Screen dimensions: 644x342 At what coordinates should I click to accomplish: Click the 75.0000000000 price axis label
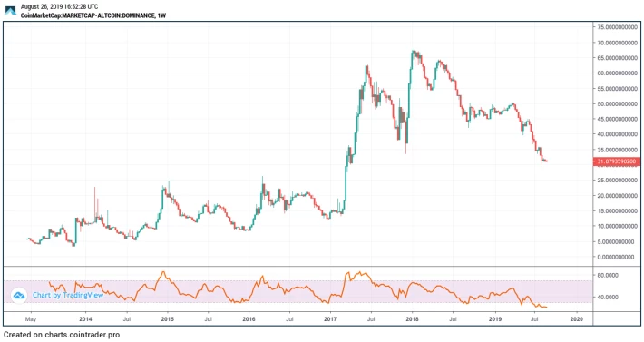pyautogui.click(x=618, y=27)
